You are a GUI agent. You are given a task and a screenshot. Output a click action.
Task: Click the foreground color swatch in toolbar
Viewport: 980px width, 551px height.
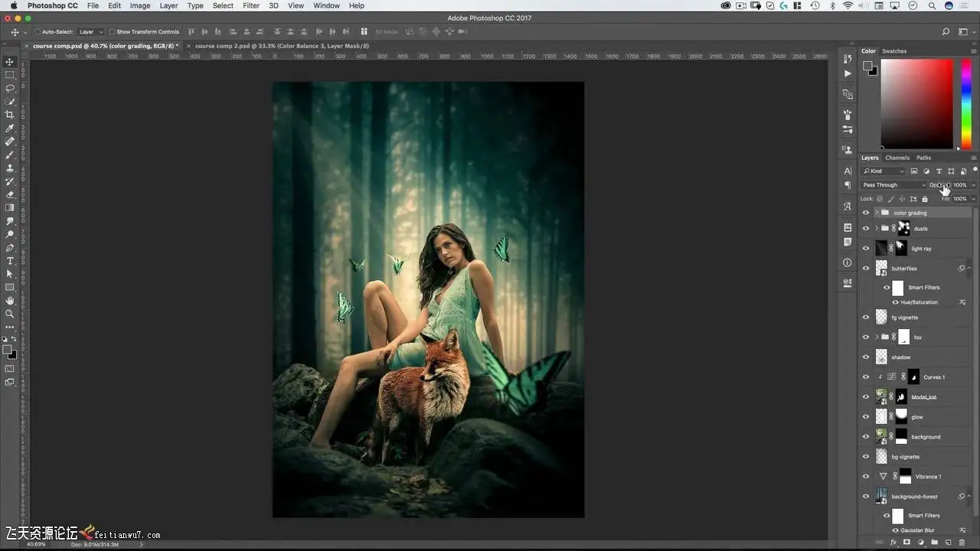(7, 350)
